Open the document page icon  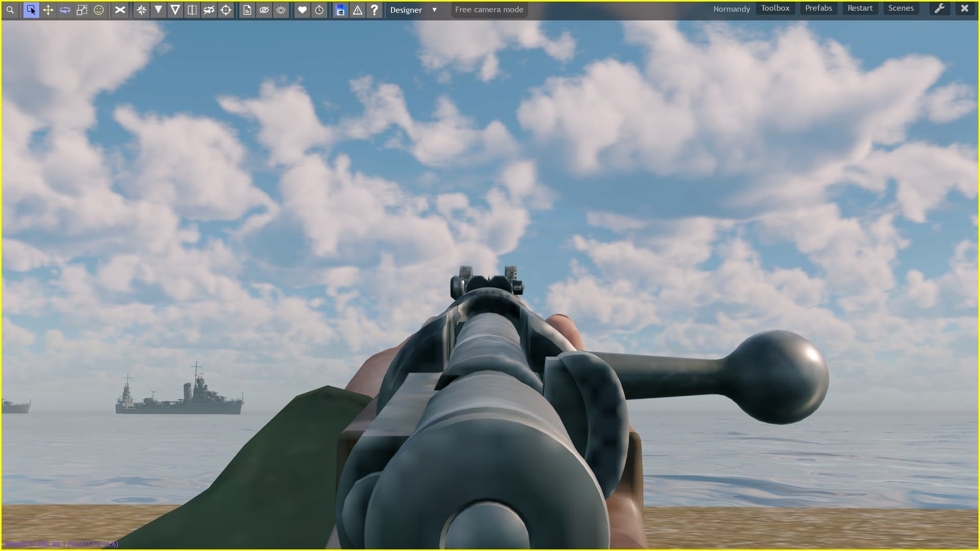point(247,10)
